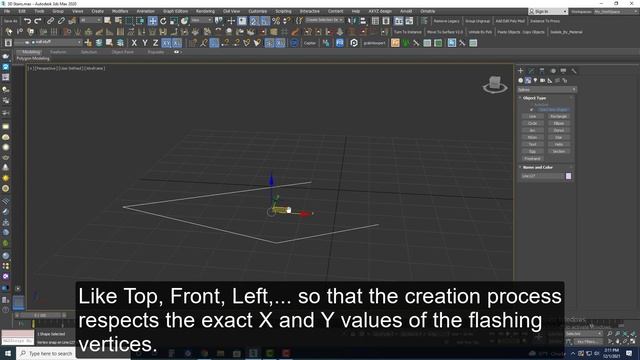
Task: Open the Sign In dropdown
Action: (x=548, y=11)
